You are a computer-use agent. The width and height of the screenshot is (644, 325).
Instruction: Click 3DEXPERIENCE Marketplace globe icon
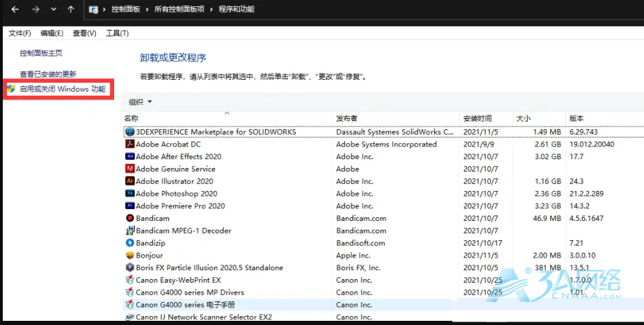pyautogui.click(x=130, y=132)
